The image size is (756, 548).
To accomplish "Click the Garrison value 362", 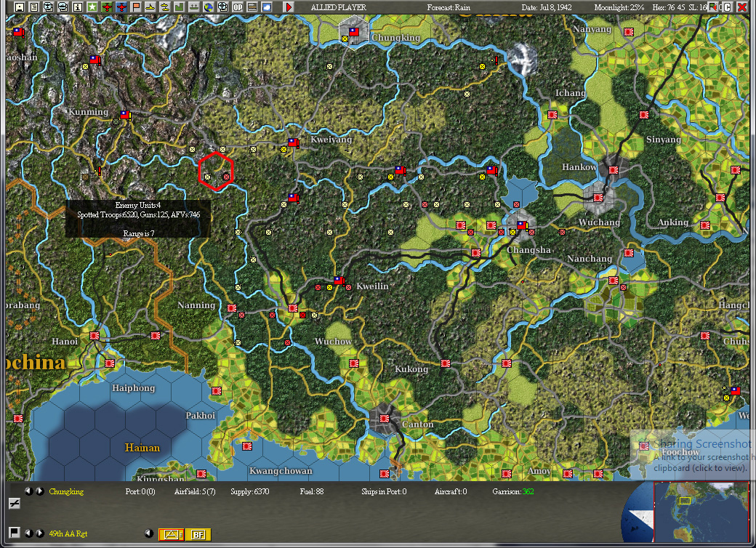I will tap(528, 491).
